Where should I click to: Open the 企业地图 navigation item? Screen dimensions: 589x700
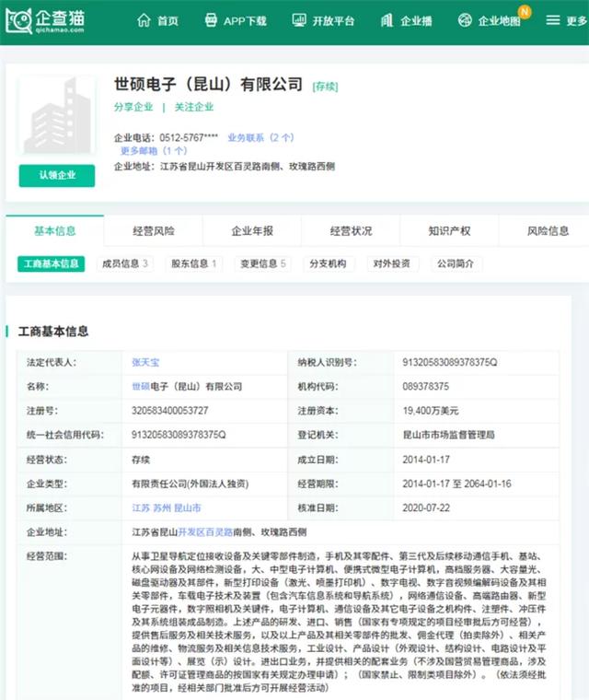click(x=490, y=20)
